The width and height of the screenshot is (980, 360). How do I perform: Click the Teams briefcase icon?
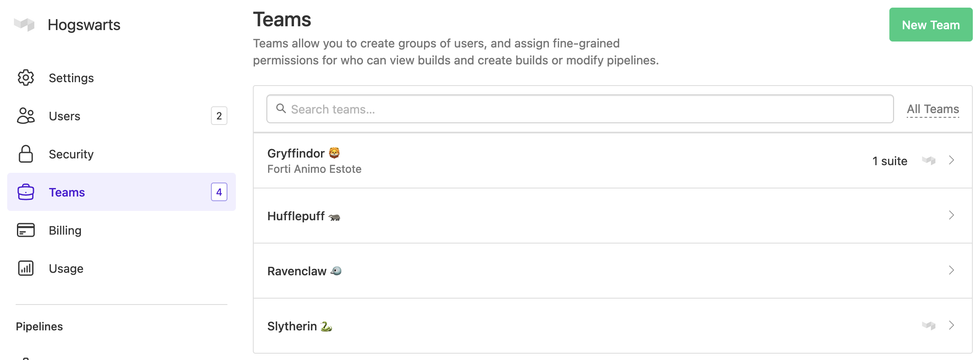point(26,192)
